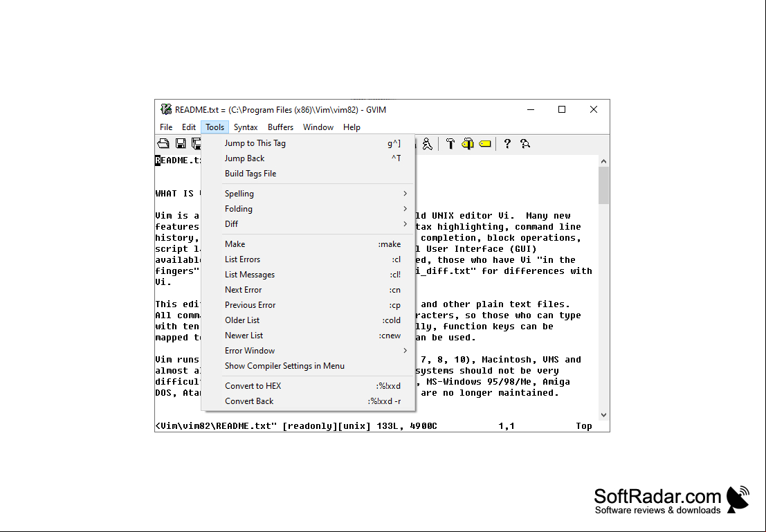The image size is (766, 532).
Task: Click the Make hammer icon
Action: tap(450, 144)
